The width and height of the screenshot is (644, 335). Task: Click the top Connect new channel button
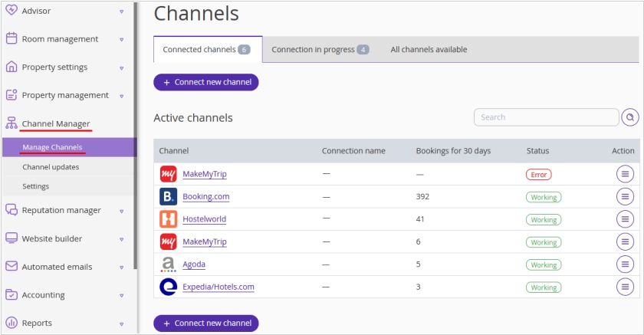[206, 82]
